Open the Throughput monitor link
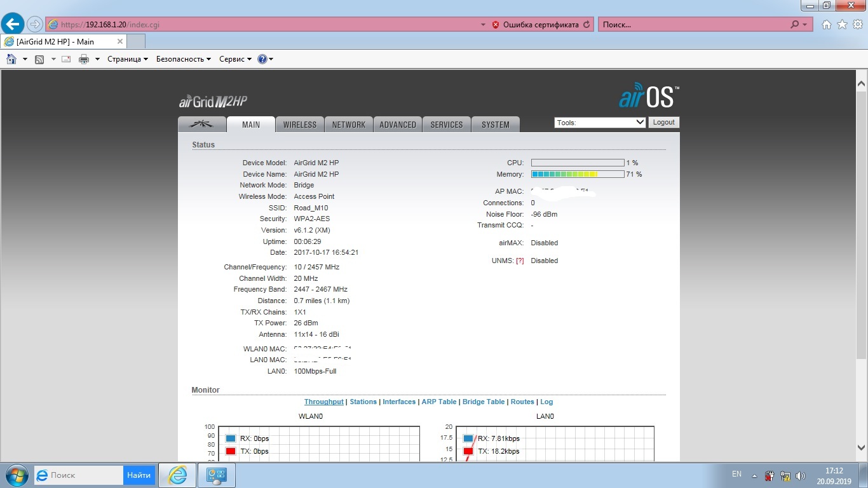868x488 pixels. coord(323,402)
